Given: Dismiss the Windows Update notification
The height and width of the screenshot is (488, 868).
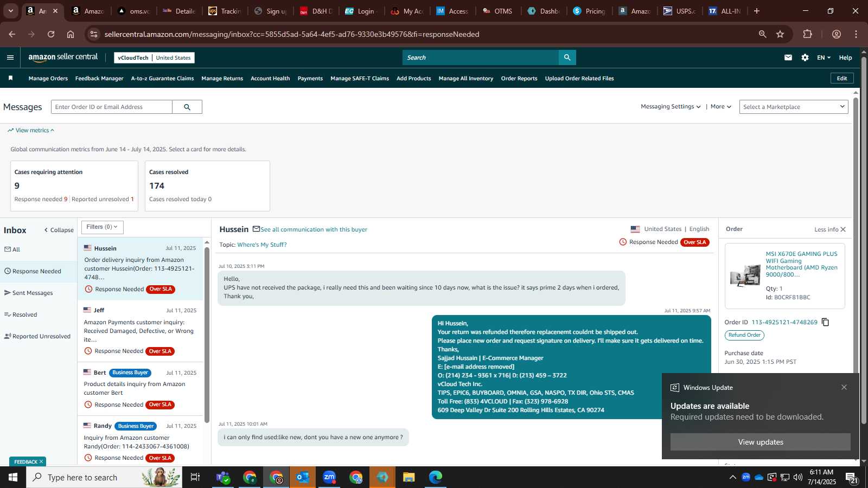Looking at the screenshot, I should pos(844,387).
